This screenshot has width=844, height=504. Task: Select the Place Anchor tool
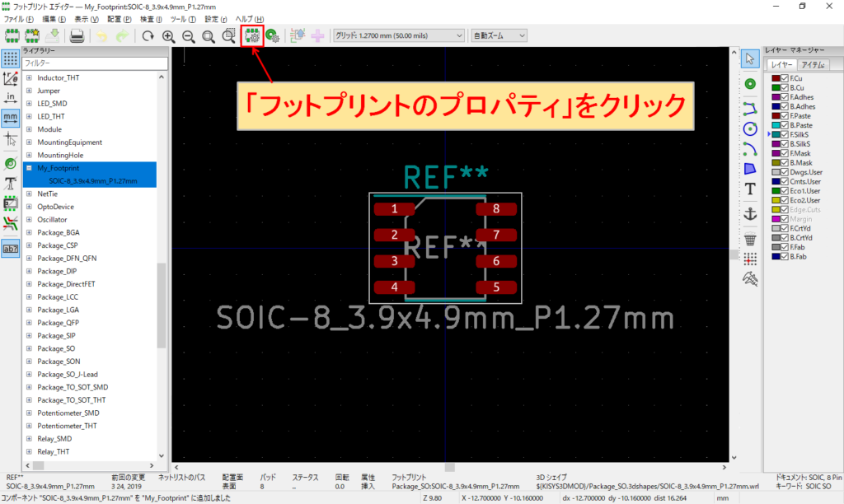pos(750,213)
